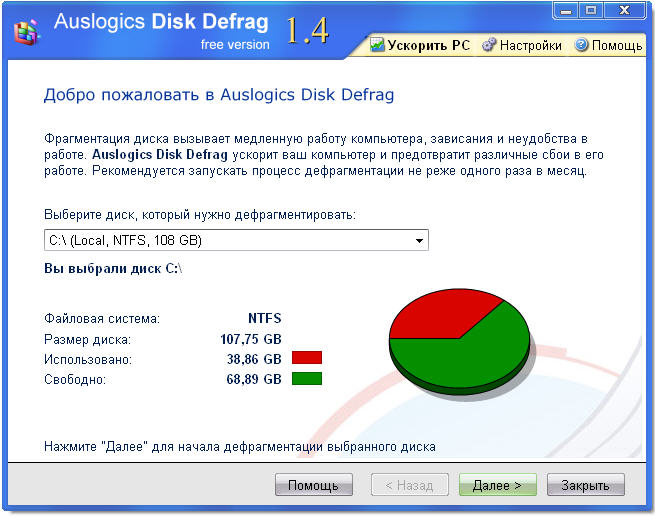This screenshot has height=518, width=655.
Task: Maximize the Disk Defrag window
Action: click(x=591, y=11)
